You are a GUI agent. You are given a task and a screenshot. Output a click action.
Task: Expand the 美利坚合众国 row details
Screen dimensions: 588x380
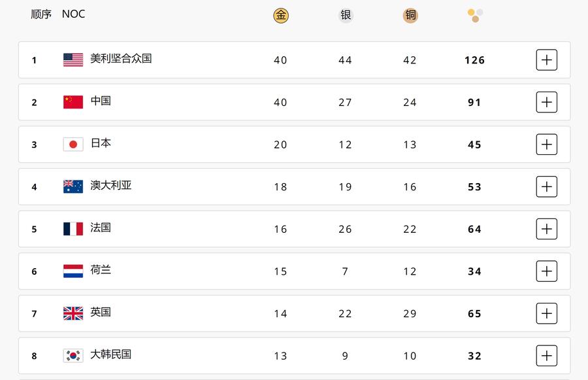[546, 60]
